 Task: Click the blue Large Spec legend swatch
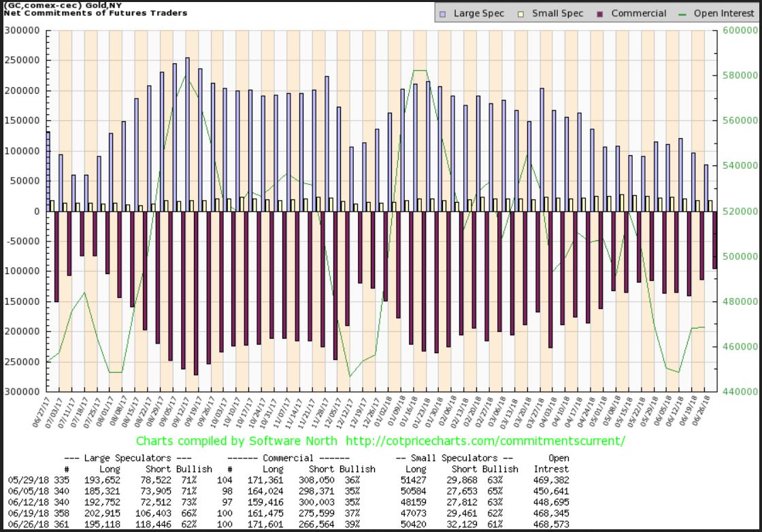442,14
